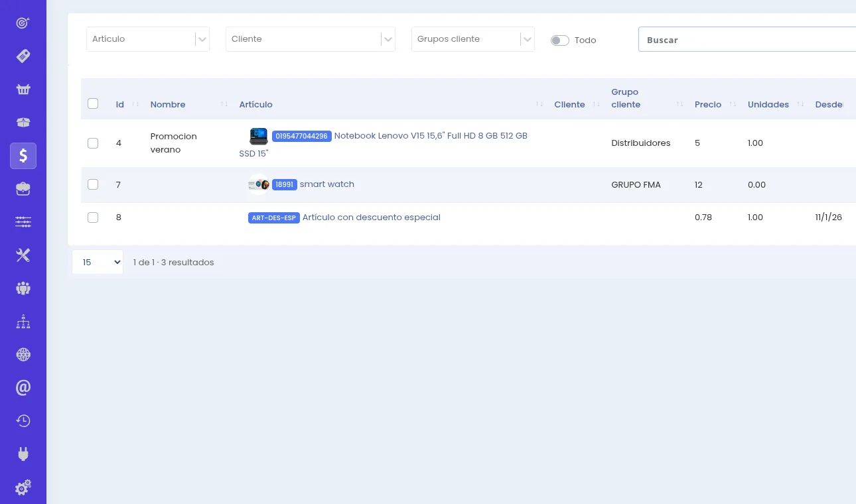Click the Buscar search field
The height and width of the screenshot is (504, 856).
747,40
